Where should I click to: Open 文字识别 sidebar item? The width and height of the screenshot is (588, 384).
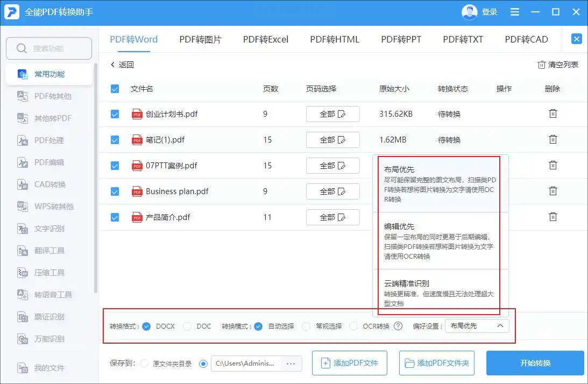(x=49, y=229)
